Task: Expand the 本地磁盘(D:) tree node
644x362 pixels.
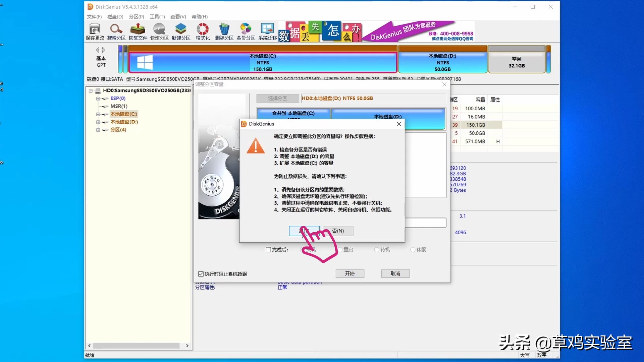Action: (98, 122)
